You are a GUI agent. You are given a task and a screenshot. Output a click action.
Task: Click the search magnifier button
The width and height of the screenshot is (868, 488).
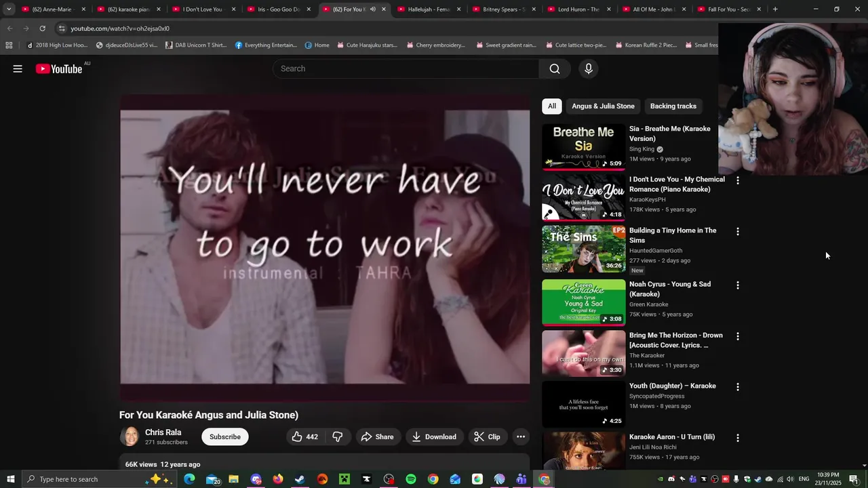[555, 68]
